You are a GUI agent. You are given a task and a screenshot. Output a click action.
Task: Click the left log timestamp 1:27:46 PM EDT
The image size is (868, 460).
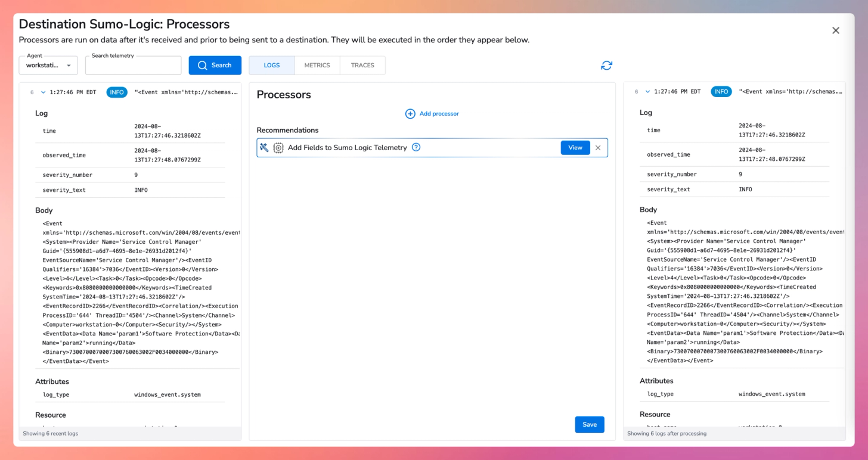(73, 92)
